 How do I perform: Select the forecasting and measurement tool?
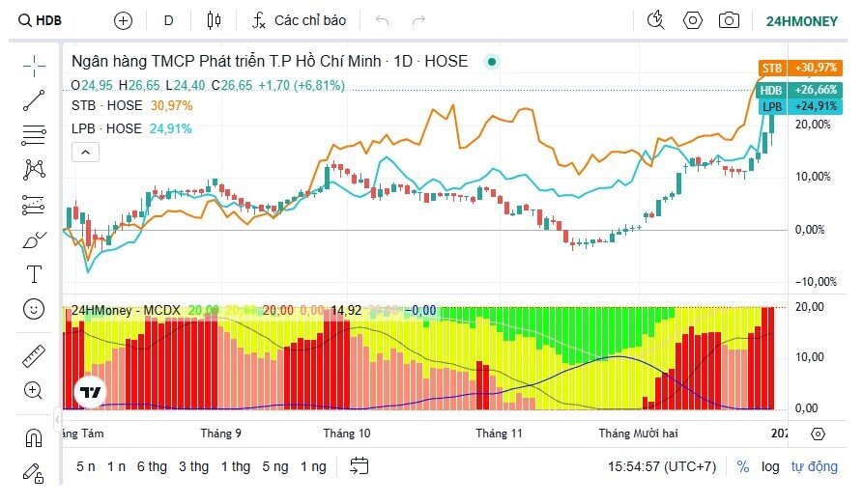click(x=34, y=205)
